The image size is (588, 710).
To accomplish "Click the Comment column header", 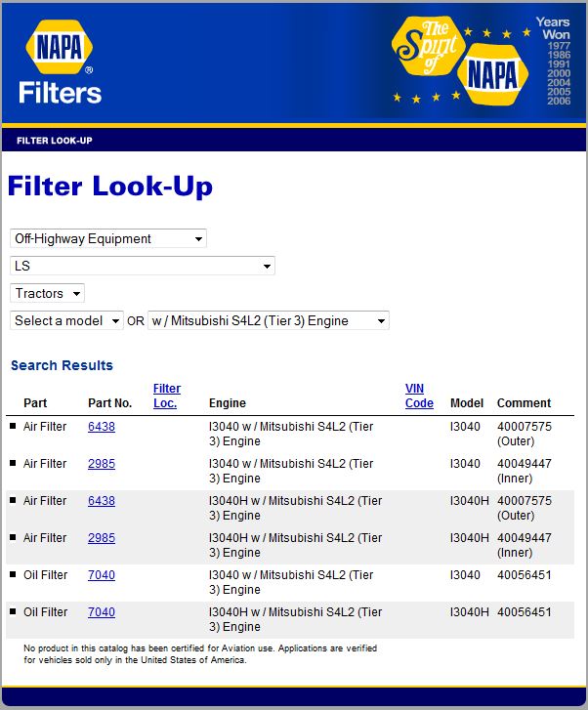I will pos(524,403).
